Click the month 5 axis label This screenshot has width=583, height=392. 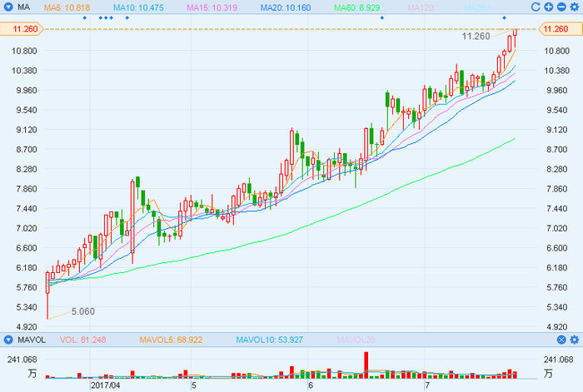(x=194, y=385)
